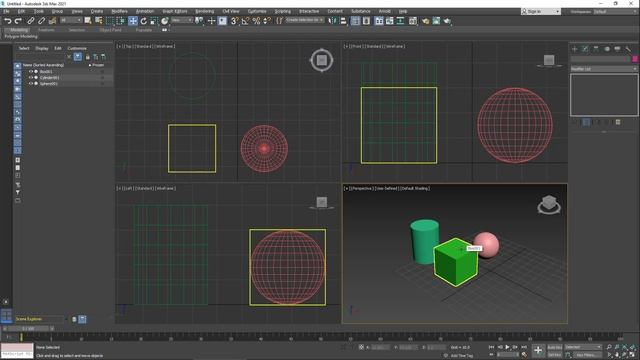Click the pink object color swatch

click(x=635, y=60)
